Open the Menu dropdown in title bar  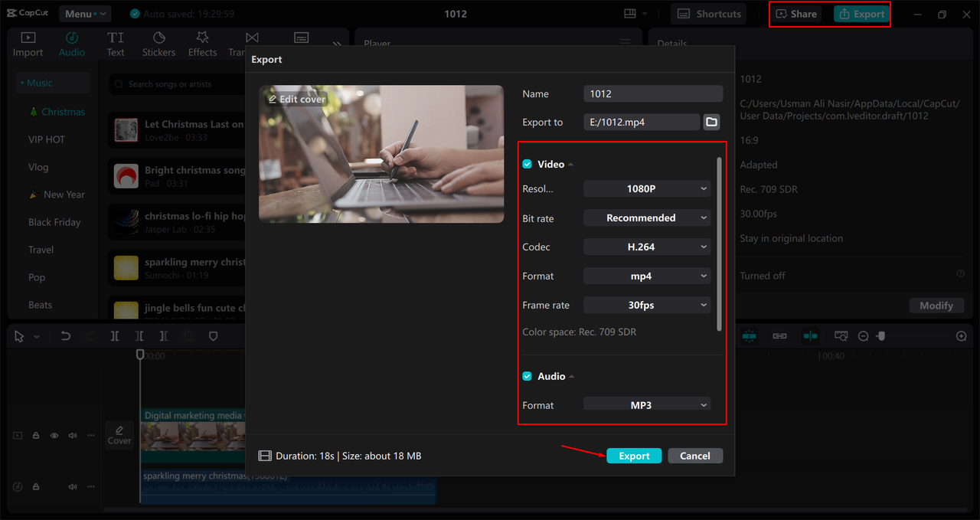(83, 14)
